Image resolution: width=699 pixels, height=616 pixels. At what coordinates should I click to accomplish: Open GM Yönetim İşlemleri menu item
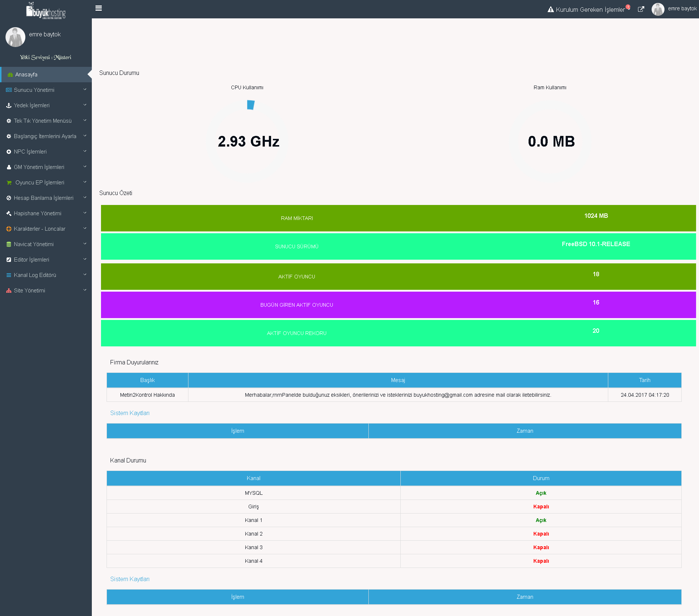coord(39,167)
